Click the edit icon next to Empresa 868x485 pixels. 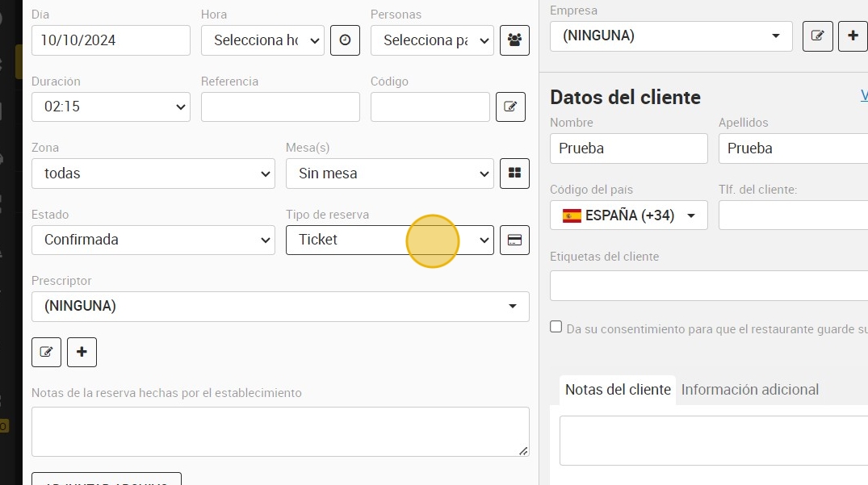point(818,36)
